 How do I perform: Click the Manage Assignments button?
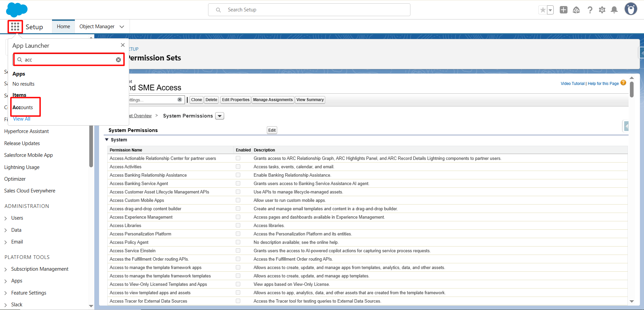[x=273, y=100]
